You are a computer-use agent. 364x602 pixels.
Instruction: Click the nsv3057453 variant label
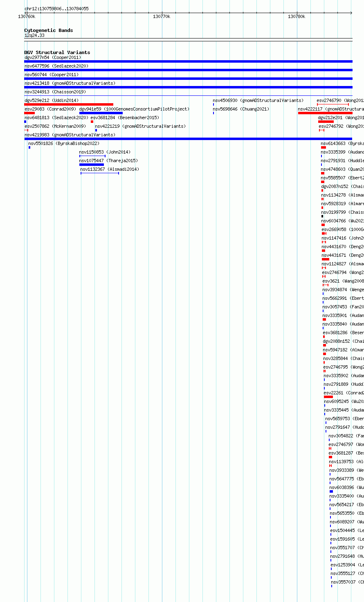(x=343, y=307)
